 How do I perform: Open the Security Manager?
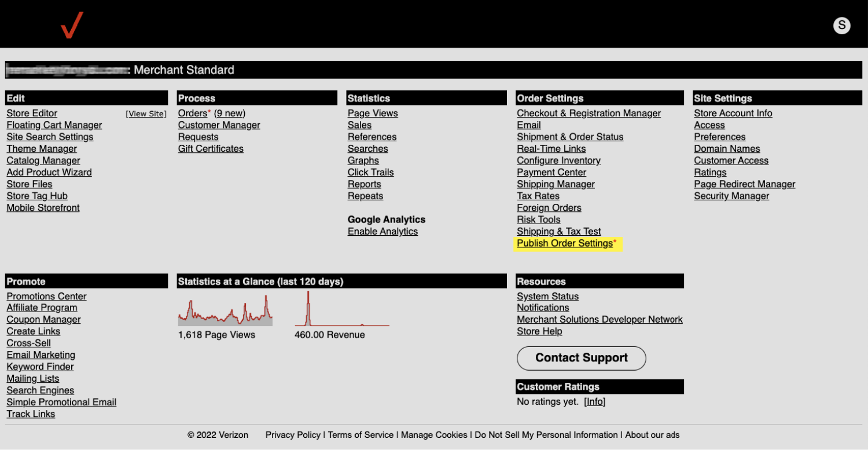(x=731, y=196)
